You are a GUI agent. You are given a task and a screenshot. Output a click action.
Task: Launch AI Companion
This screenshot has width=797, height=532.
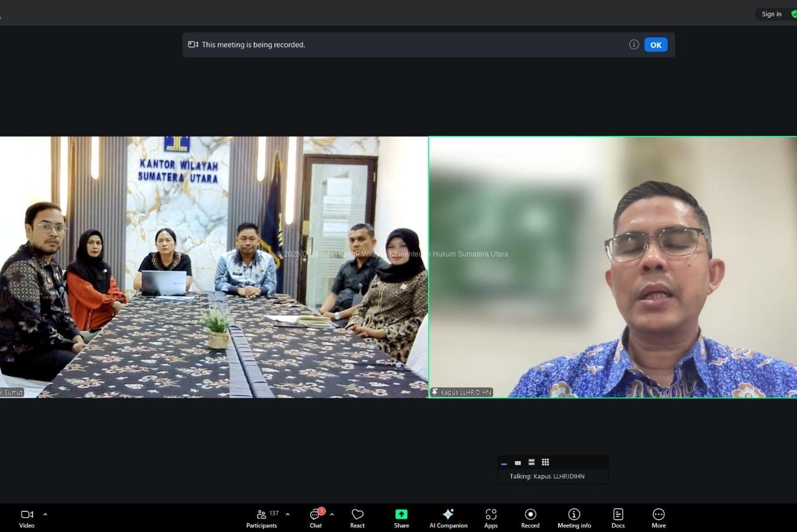tap(448, 518)
